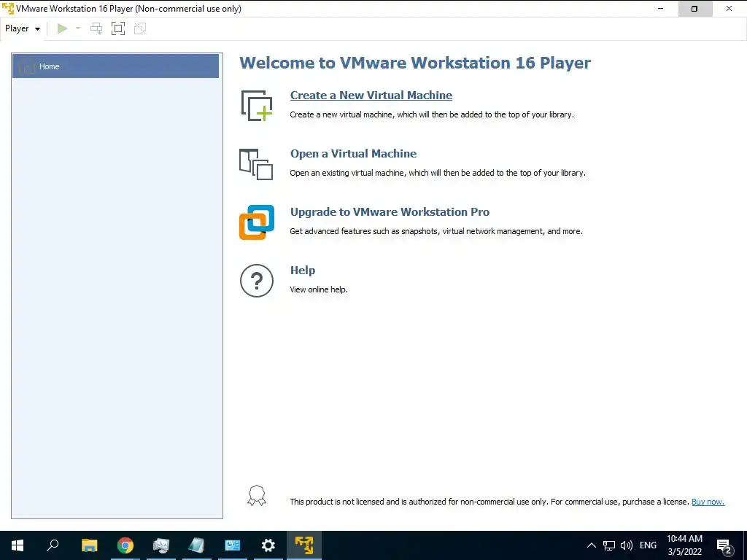Click 'Welcome to VMware Workstation 16 Player' title
The height and width of the screenshot is (560, 747).
[x=415, y=63]
